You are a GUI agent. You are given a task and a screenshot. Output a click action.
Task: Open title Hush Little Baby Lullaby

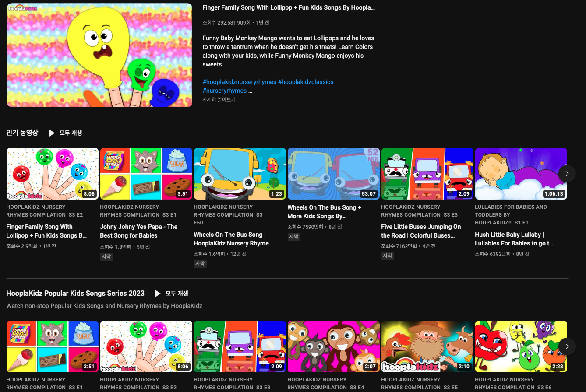514,239
